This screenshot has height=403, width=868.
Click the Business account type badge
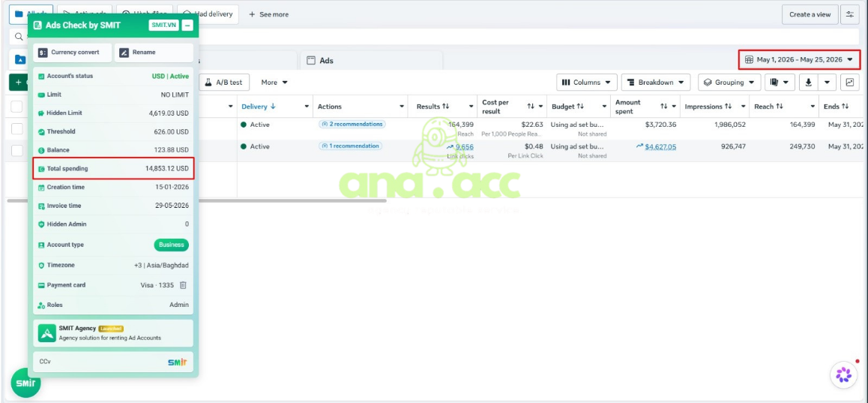(171, 245)
